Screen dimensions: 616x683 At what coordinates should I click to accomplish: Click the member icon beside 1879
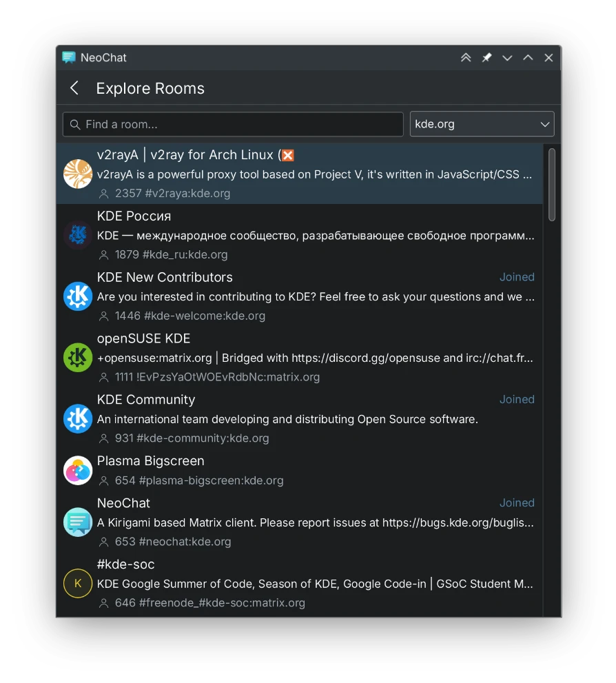103,255
